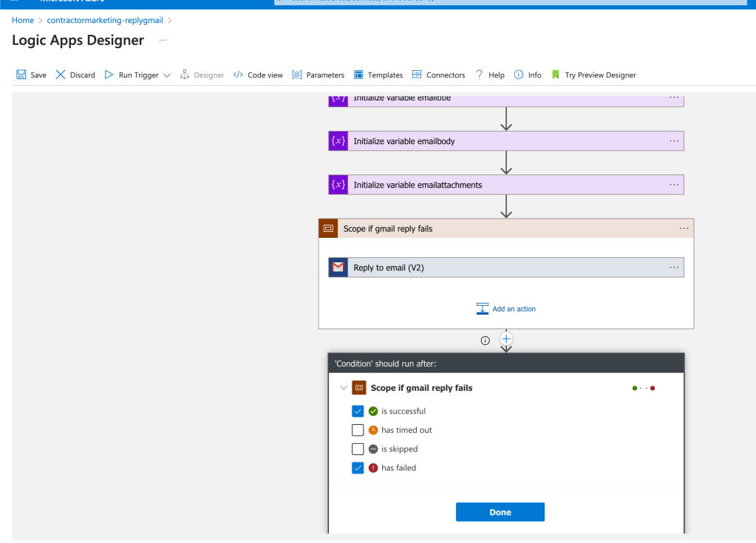756x543 pixels.
Task: Click Gmail icon on Reply to email (V2)
Action: (x=338, y=267)
